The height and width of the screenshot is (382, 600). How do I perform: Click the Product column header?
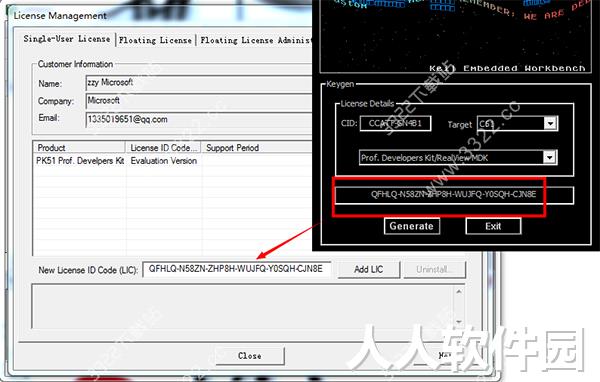click(x=79, y=147)
